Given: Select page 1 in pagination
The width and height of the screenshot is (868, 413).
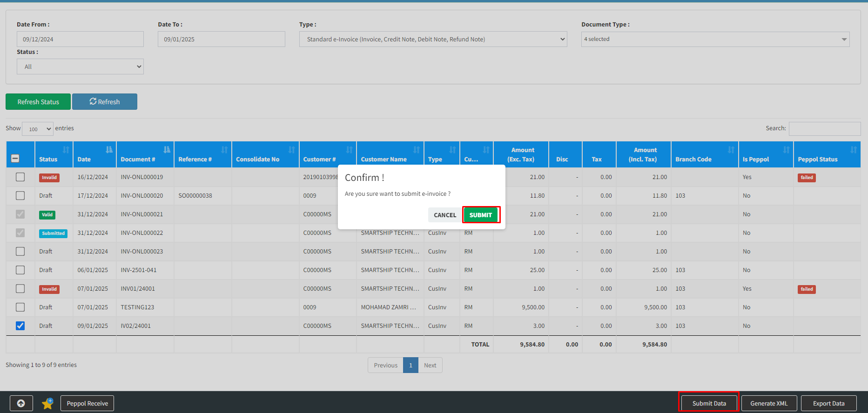Looking at the screenshot, I should tap(410, 365).
